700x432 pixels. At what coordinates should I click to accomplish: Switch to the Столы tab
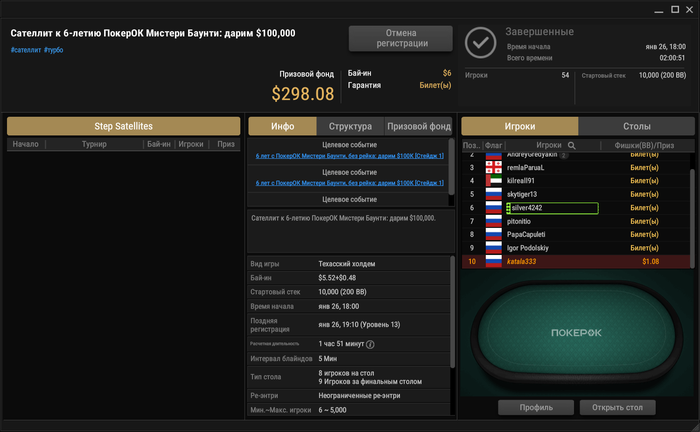pyautogui.click(x=636, y=126)
